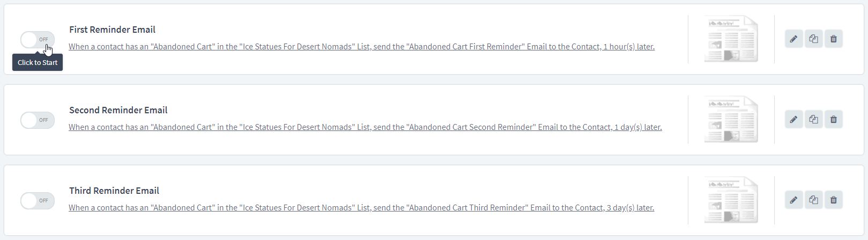This screenshot has height=240, width=868.
Task: Preview the Third Reminder email template thumbnail
Action: [x=731, y=200]
